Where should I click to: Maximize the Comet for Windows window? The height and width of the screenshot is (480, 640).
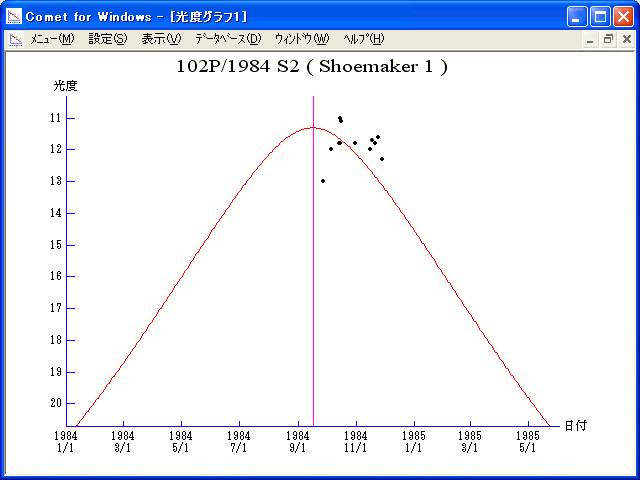(600, 16)
